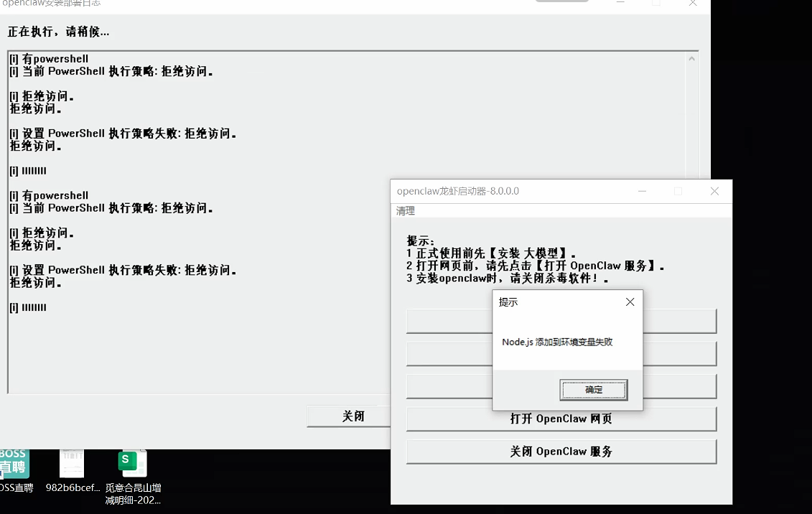Viewport: 812px width, 514px height.
Task: Open the 982b6bcef document on desktop
Action: (72, 465)
